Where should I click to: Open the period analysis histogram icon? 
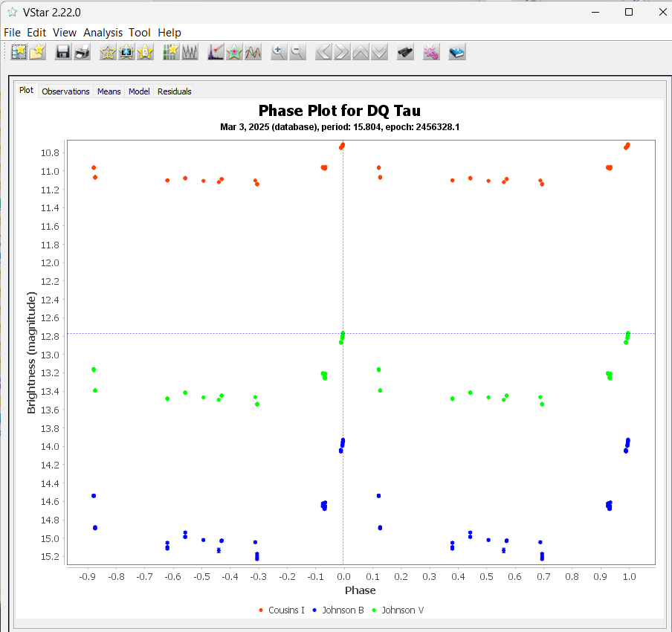[216, 52]
